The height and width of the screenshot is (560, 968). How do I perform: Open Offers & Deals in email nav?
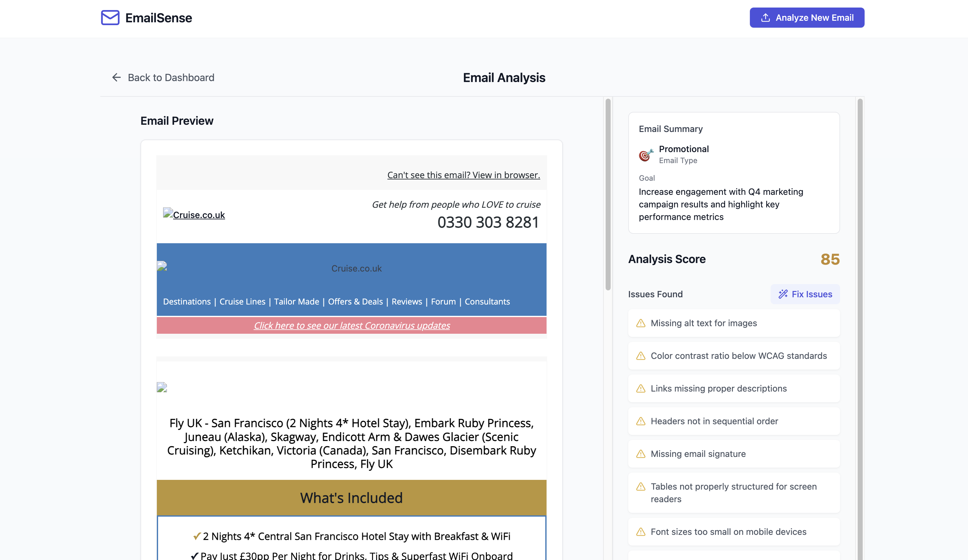355,301
